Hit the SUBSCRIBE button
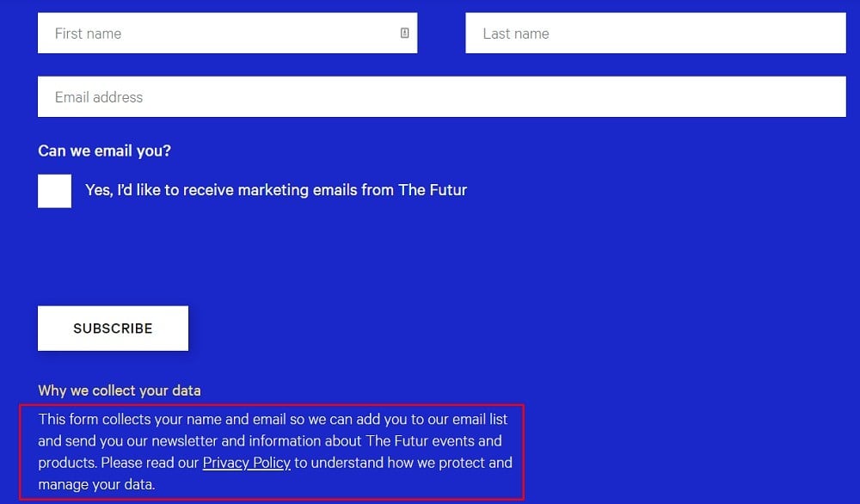Screen dimensions: 860x504 coord(113,328)
